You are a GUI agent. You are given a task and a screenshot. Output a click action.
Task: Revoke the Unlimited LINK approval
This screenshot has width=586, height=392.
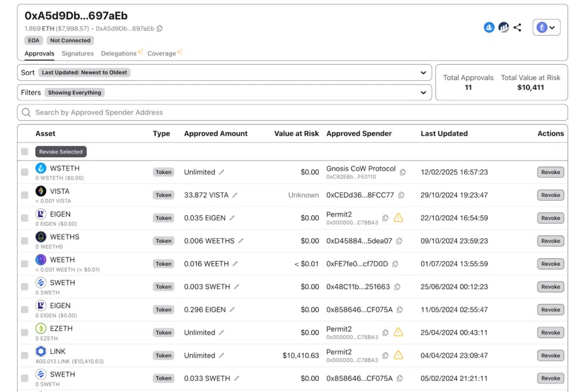(550, 355)
